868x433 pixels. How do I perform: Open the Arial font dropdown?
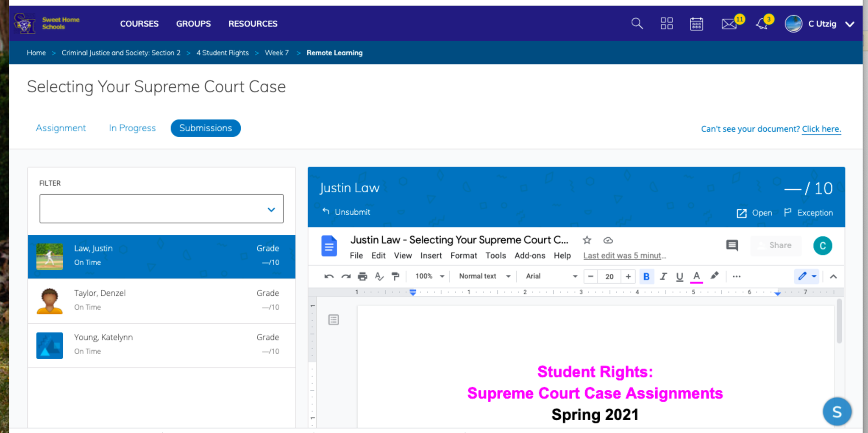point(551,277)
